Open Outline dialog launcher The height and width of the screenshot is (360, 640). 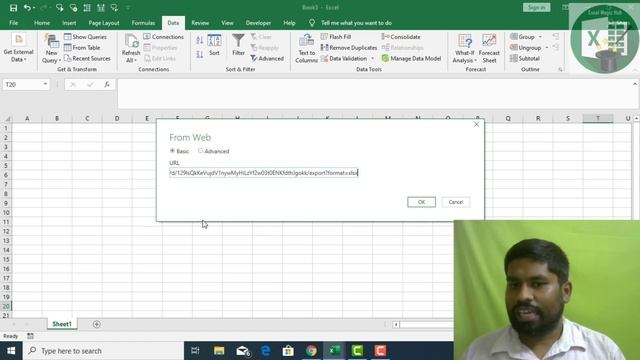[560, 70]
